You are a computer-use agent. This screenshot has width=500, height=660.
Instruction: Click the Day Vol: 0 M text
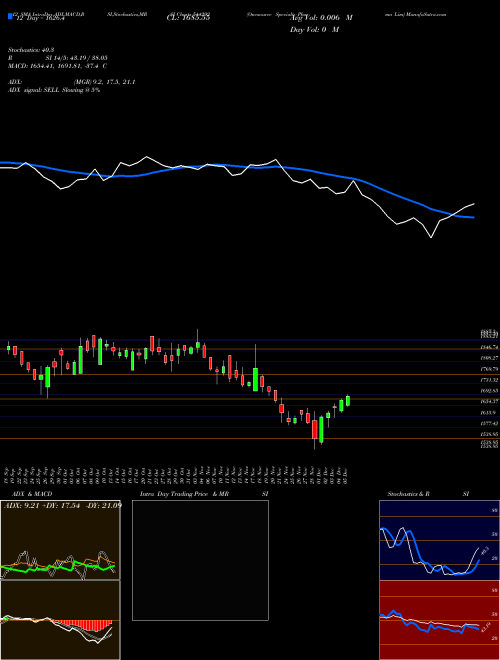tap(314, 29)
